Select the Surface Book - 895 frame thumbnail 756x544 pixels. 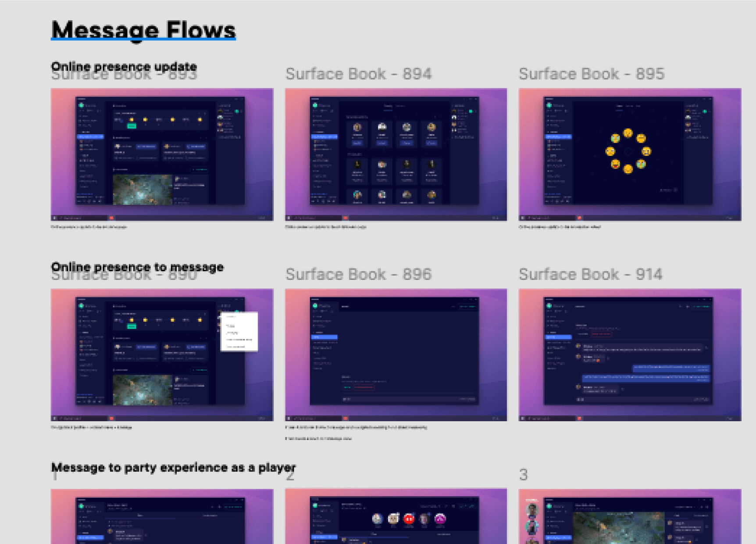[630, 154]
